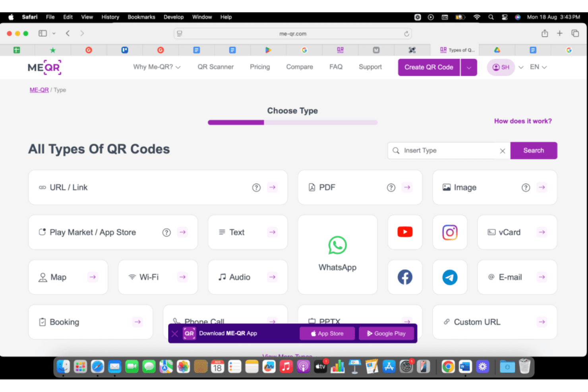Open the How does it work? link
588x392 pixels.
pos(523,121)
